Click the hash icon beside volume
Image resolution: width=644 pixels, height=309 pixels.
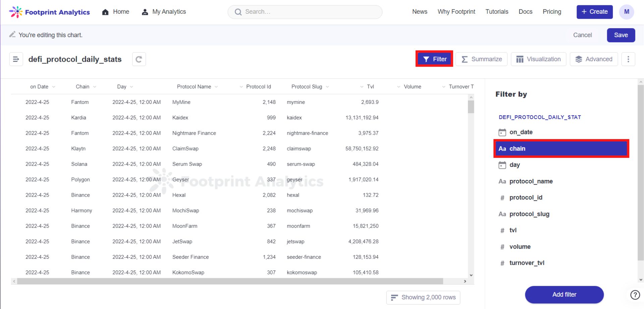coord(502,247)
